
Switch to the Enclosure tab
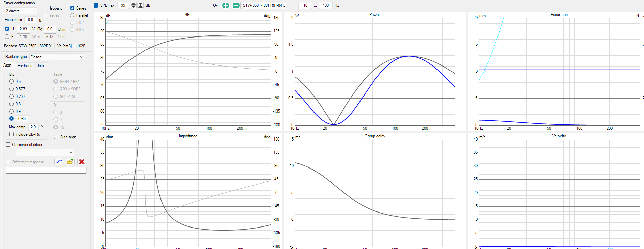(x=26, y=66)
